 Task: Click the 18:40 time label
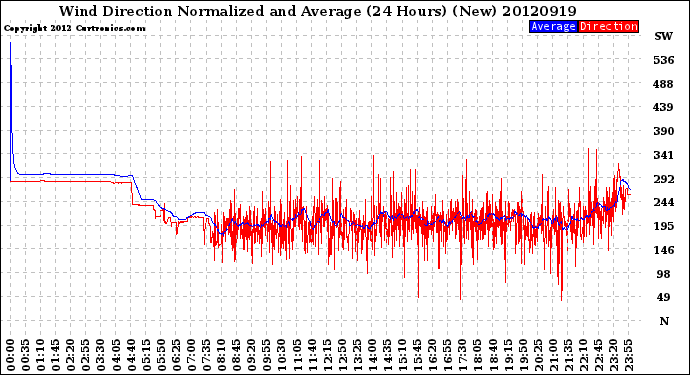point(492,355)
